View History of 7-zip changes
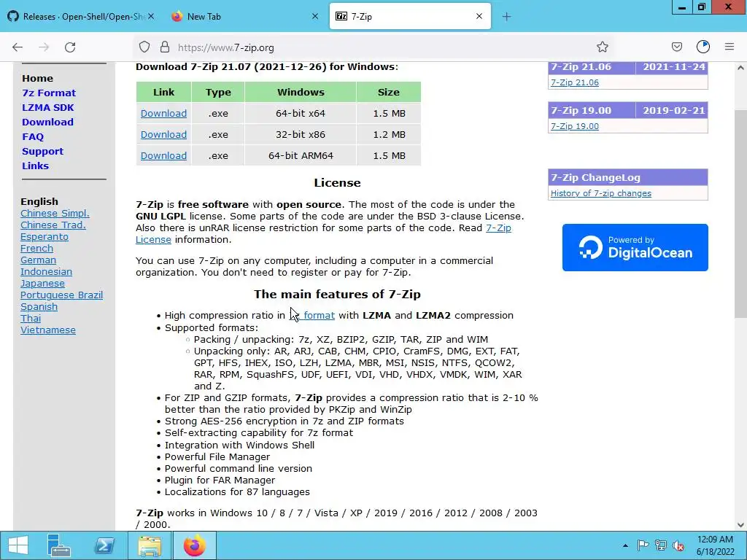This screenshot has width=747, height=560. 601,193
